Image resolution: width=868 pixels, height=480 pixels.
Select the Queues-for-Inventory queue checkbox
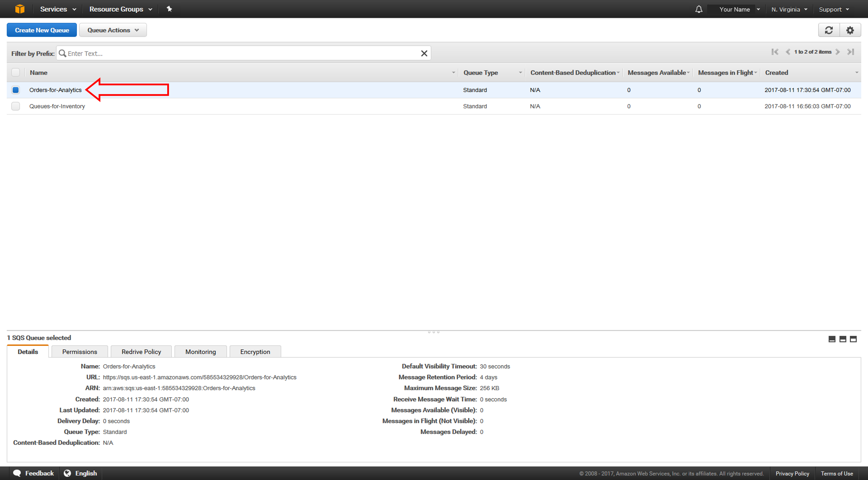[x=16, y=106]
